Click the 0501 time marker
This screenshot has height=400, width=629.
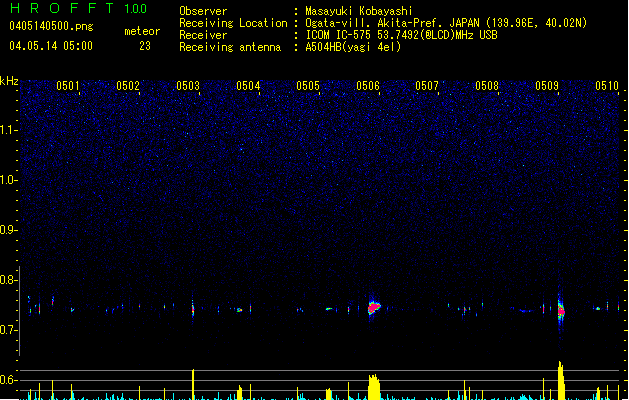coord(67,86)
